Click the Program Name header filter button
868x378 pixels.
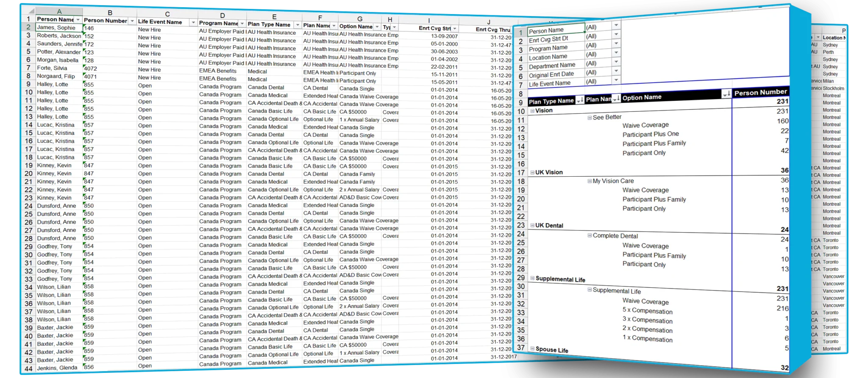(x=242, y=24)
